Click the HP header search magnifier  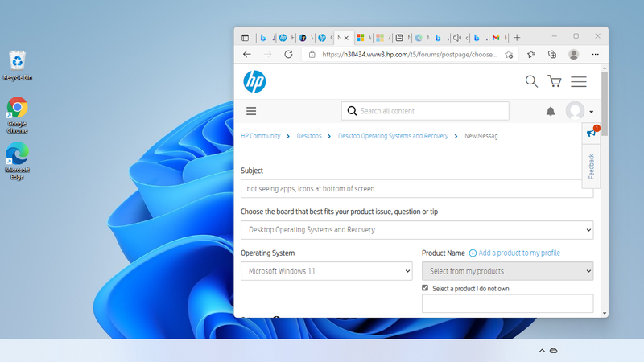[x=531, y=81]
